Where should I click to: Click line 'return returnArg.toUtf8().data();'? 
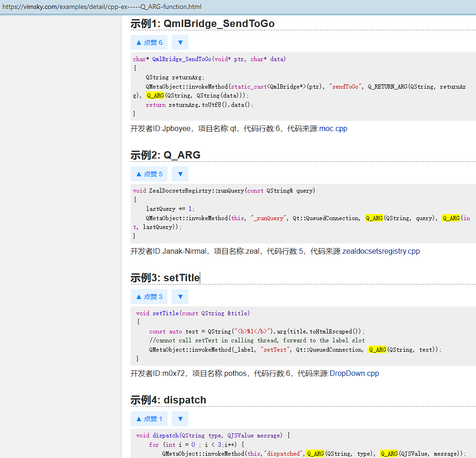[x=199, y=105]
